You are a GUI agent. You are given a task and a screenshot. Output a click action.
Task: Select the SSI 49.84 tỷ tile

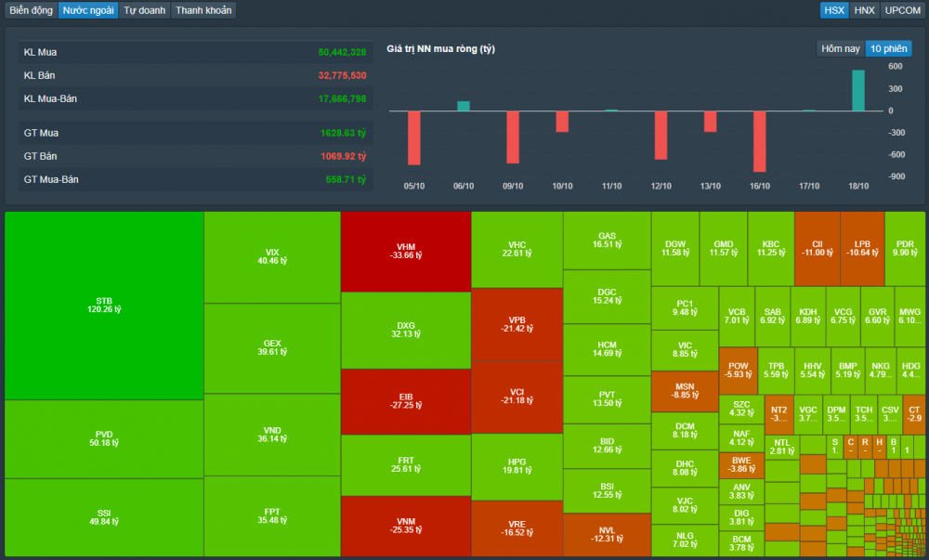(104, 517)
